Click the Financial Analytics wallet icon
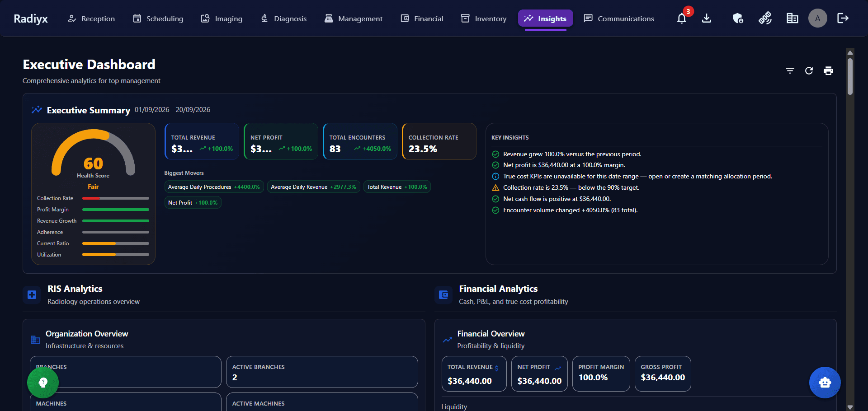868x411 pixels. (x=443, y=295)
